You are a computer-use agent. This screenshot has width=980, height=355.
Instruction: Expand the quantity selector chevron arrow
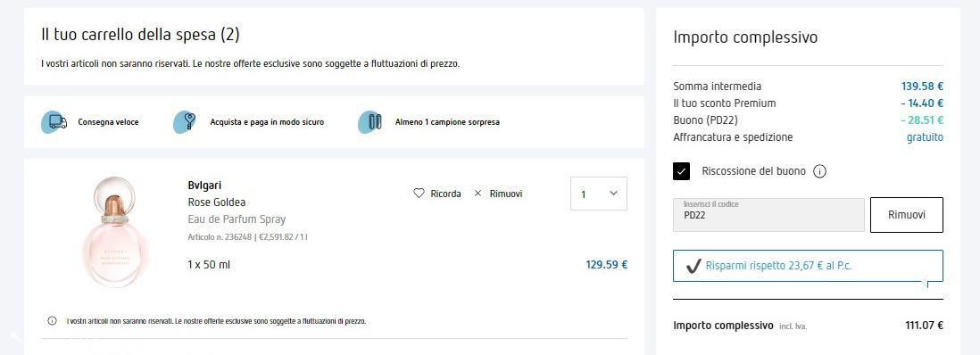pyautogui.click(x=613, y=194)
